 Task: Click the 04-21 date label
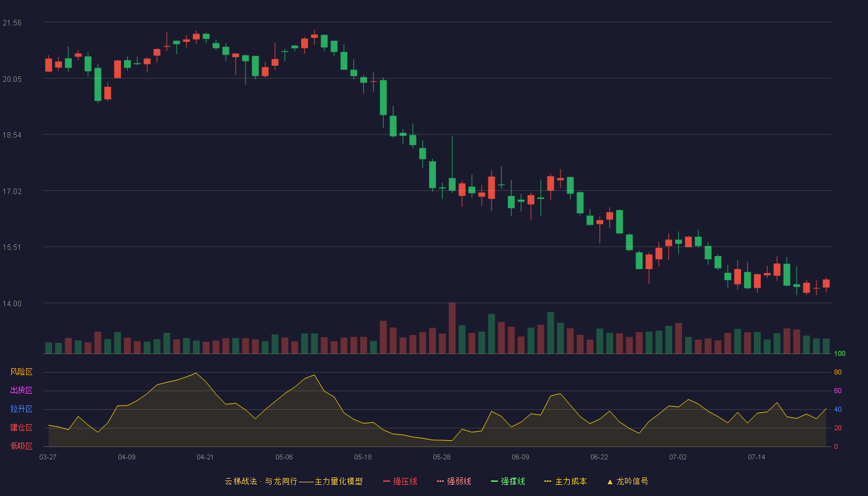point(205,457)
